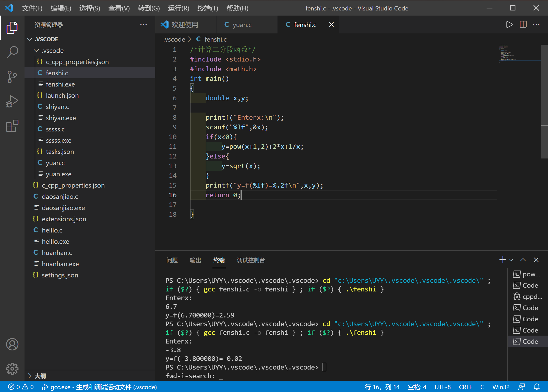Switch to the yuan.c editor tab
This screenshot has width=548, height=392.
point(247,24)
